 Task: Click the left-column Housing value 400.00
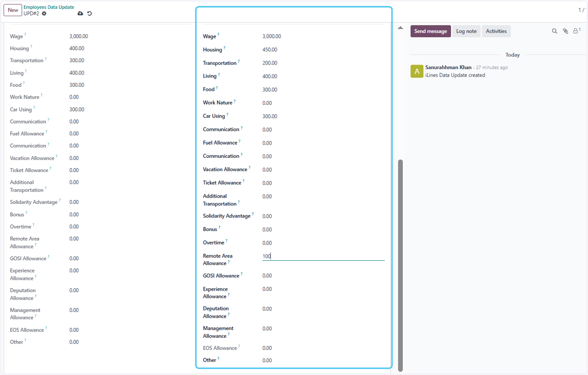[x=77, y=48]
